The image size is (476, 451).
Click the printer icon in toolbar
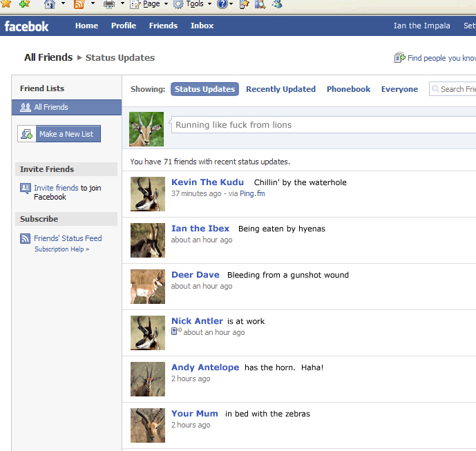click(x=109, y=4)
